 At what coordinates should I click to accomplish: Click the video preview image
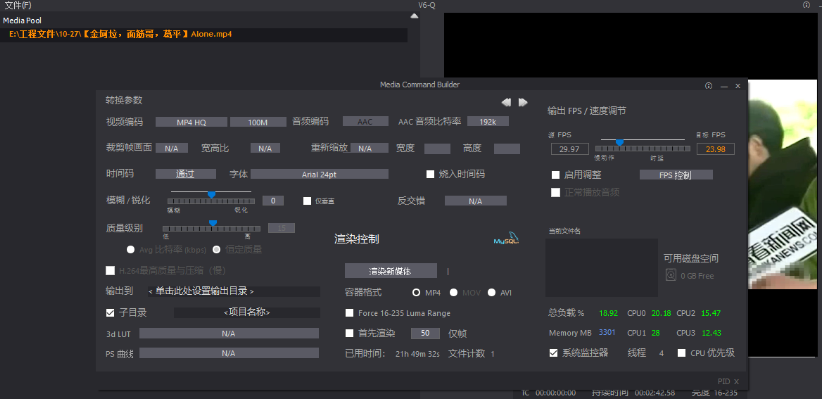pyautogui.click(x=783, y=185)
